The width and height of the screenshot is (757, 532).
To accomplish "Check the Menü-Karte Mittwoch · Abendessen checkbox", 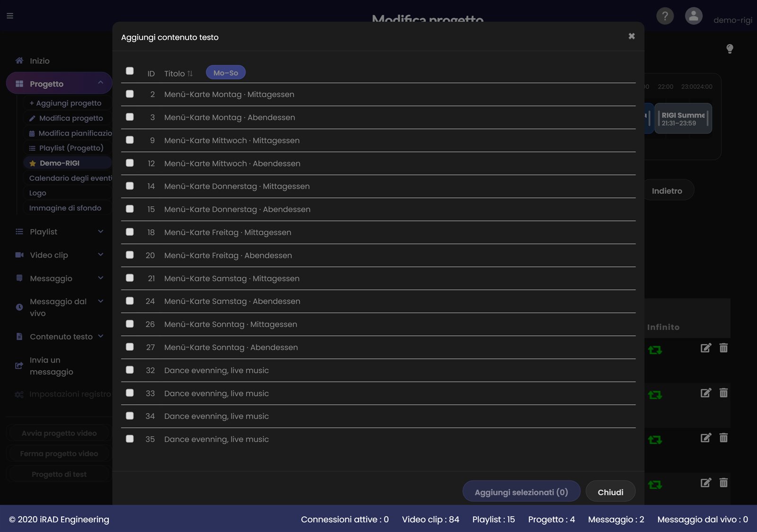I will pyautogui.click(x=130, y=163).
